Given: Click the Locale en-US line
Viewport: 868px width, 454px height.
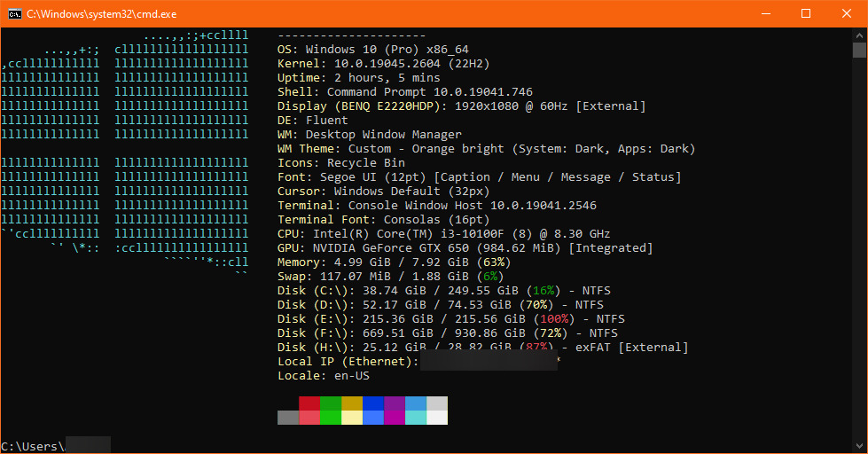Looking at the screenshot, I should tap(324, 375).
